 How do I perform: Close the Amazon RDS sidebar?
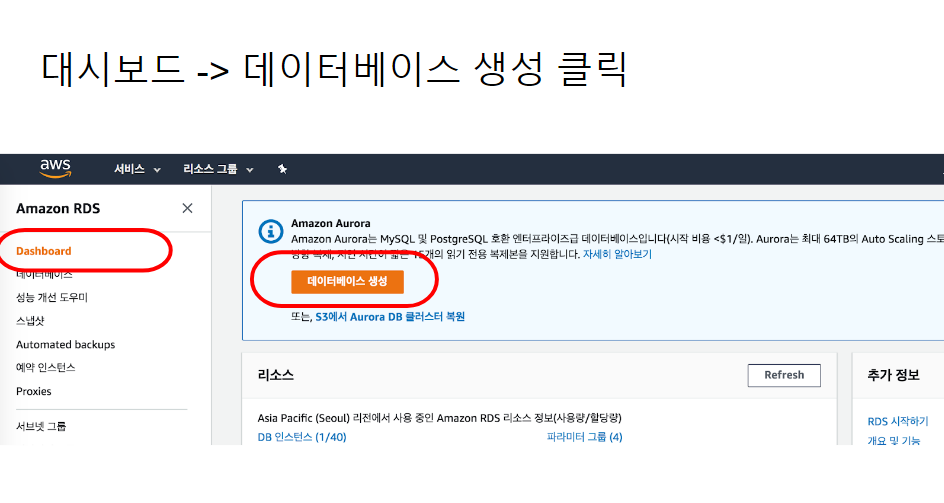(187, 208)
